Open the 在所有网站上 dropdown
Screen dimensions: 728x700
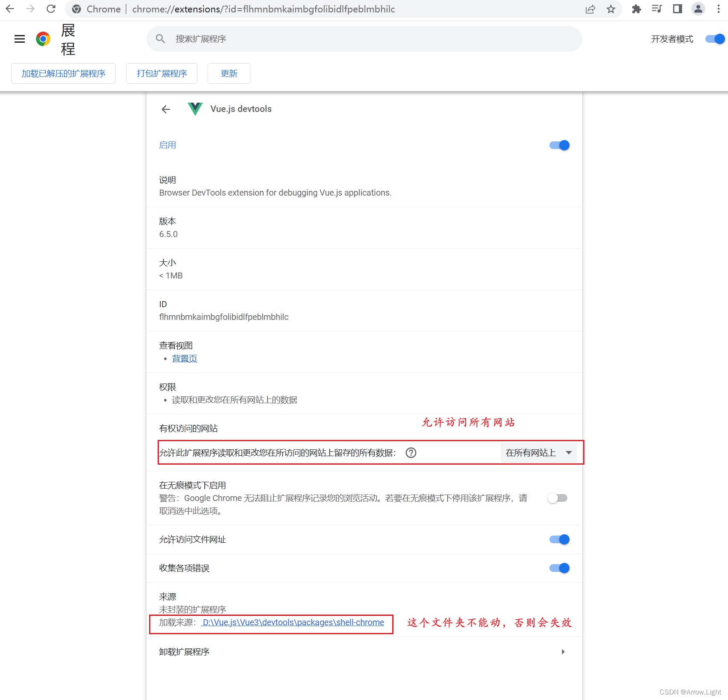click(x=539, y=453)
